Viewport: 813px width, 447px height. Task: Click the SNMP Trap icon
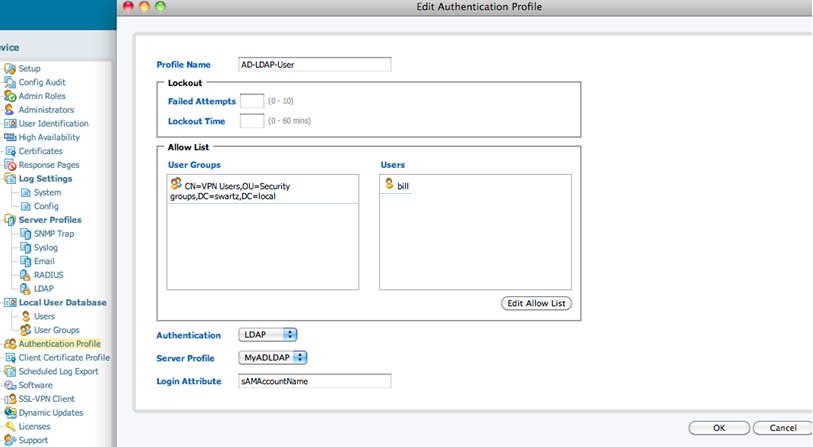tap(25, 234)
